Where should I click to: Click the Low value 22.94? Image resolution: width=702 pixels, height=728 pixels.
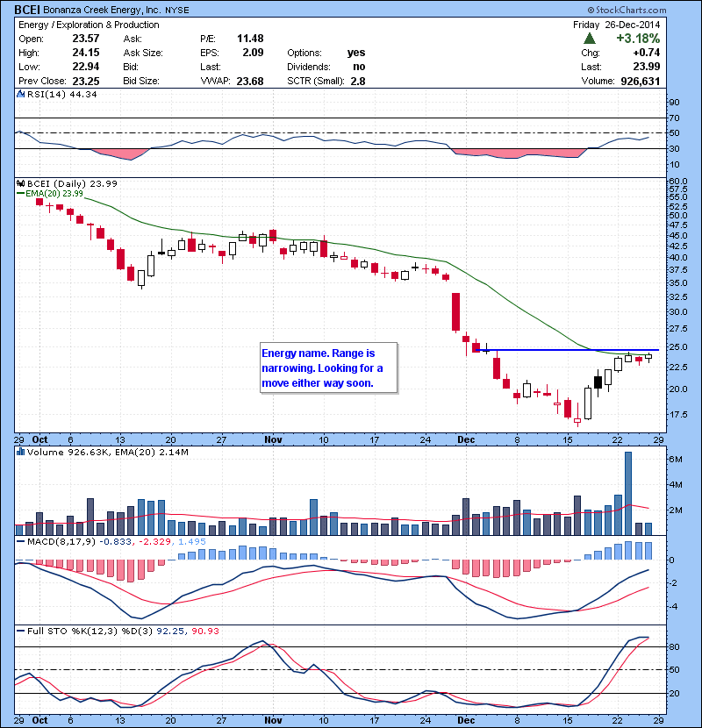(86, 67)
